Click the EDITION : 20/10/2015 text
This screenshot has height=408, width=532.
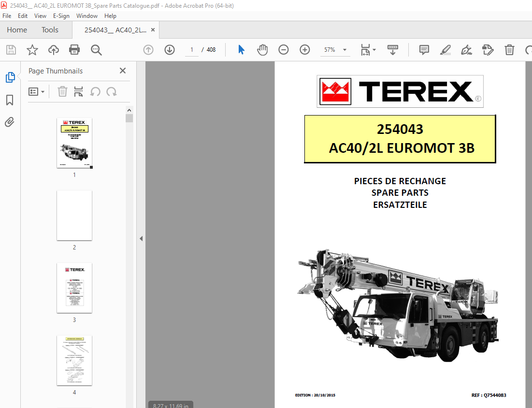[x=315, y=395]
